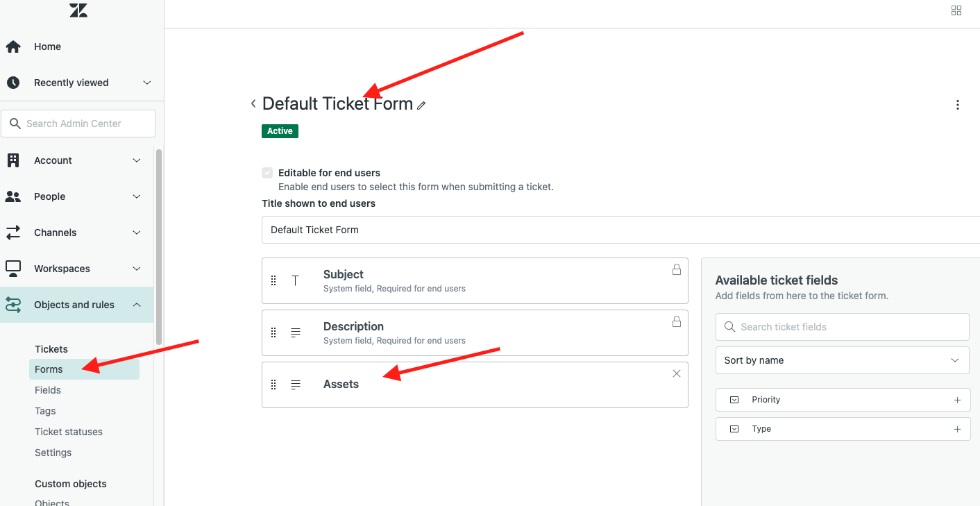Viewport: 980px width, 506px height.
Task: Expand the Recently viewed section
Action: [x=146, y=83]
